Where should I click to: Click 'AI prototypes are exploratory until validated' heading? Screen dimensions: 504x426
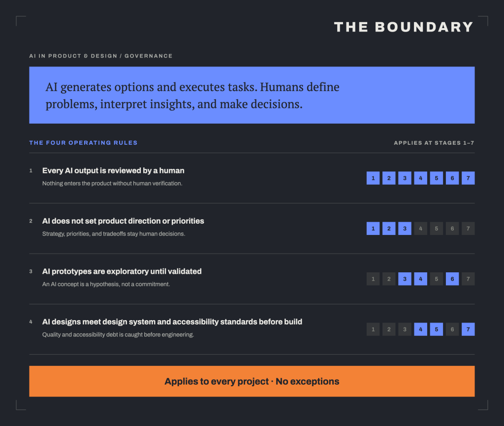click(x=122, y=271)
